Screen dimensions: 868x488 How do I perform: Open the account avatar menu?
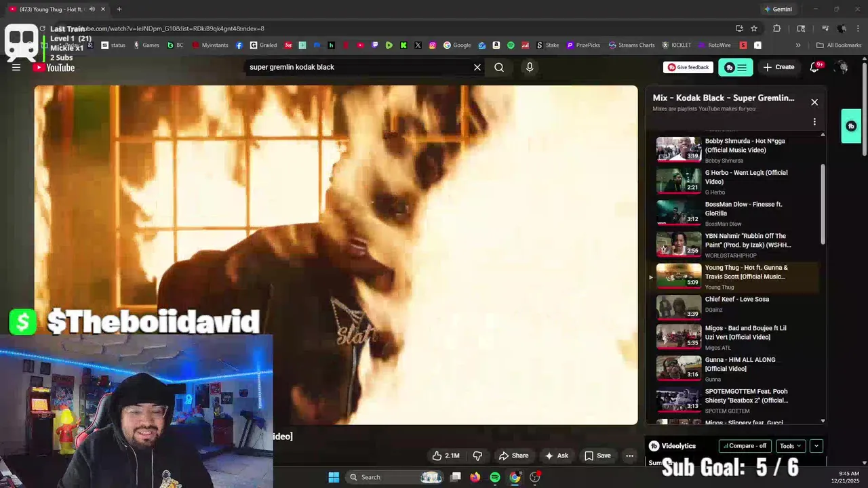[x=842, y=67]
